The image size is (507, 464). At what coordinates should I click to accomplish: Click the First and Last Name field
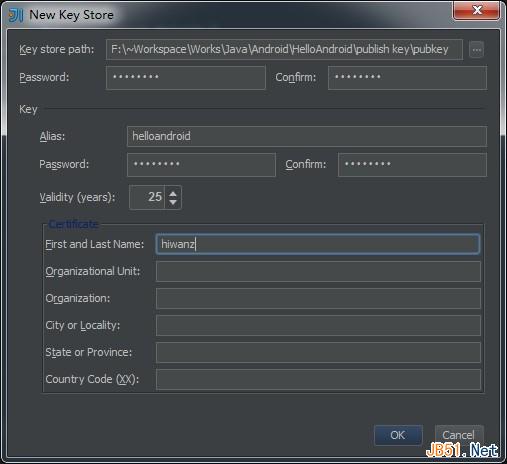318,244
